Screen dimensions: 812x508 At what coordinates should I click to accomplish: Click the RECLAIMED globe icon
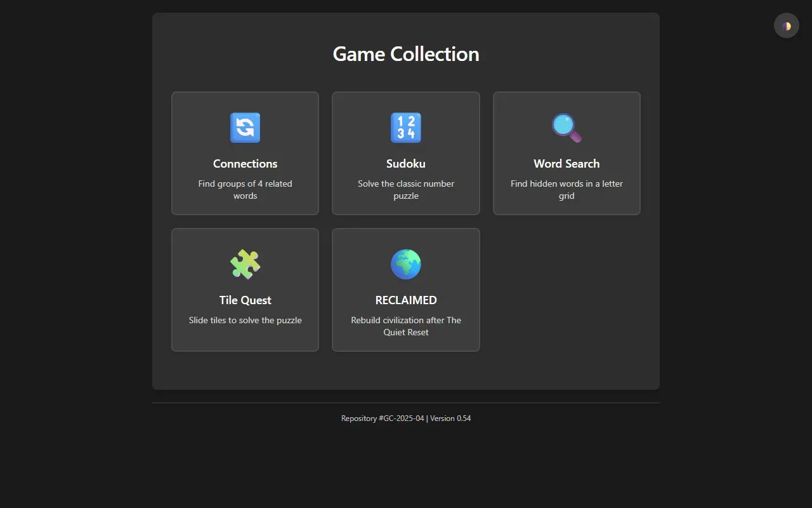click(x=406, y=264)
